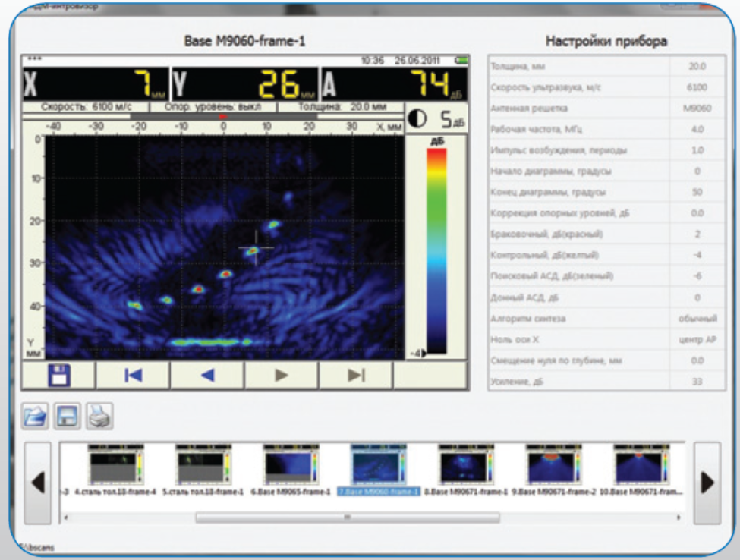The width and height of the screenshot is (740, 560).
Task: Click the horizontal scrollbar under thumbnails
Action: coord(347,518)
